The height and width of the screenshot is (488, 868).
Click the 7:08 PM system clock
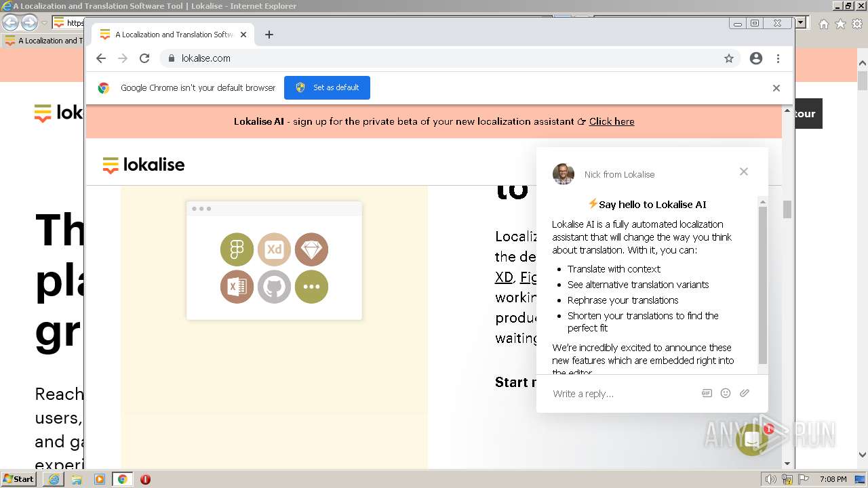[833, 479]
